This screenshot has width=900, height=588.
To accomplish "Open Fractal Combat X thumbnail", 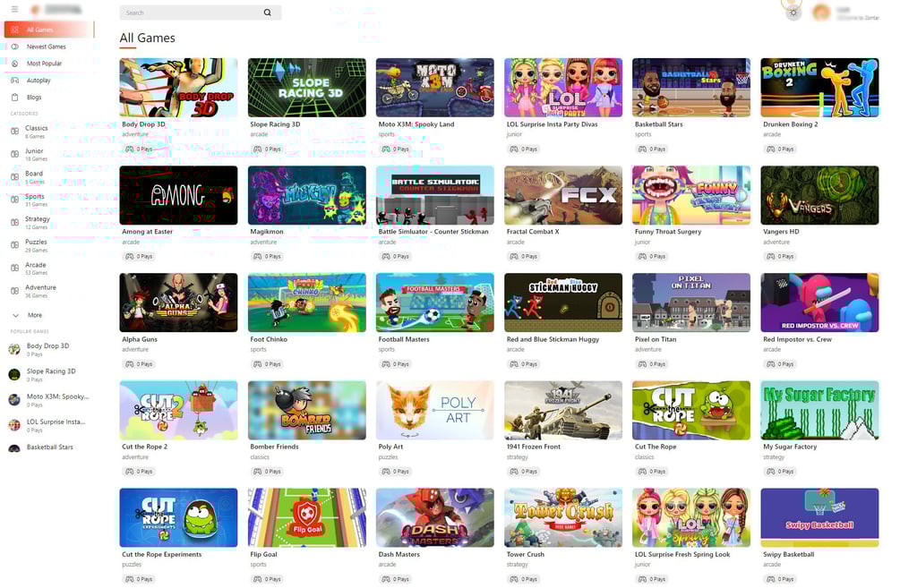I will (563, 195).
